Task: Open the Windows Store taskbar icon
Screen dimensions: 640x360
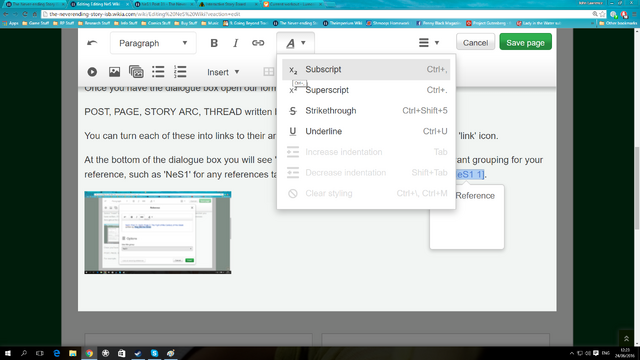Action: tap(122, 353)
